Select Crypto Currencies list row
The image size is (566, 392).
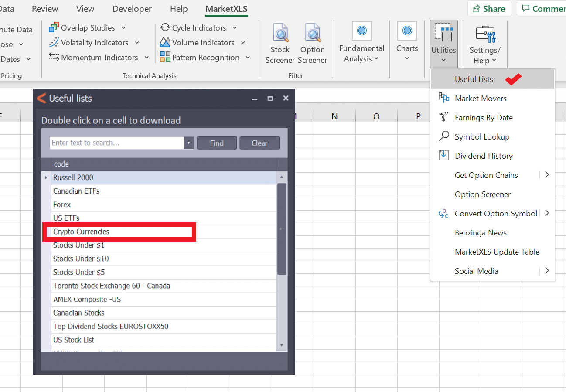[164, 232]
